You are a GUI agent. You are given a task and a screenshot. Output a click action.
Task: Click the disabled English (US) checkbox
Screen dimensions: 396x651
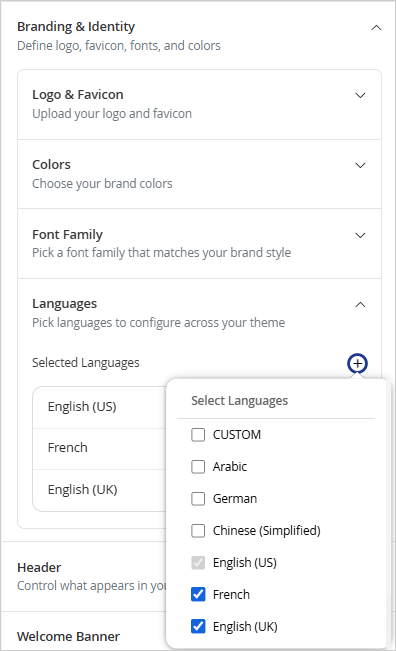(198, 563)
